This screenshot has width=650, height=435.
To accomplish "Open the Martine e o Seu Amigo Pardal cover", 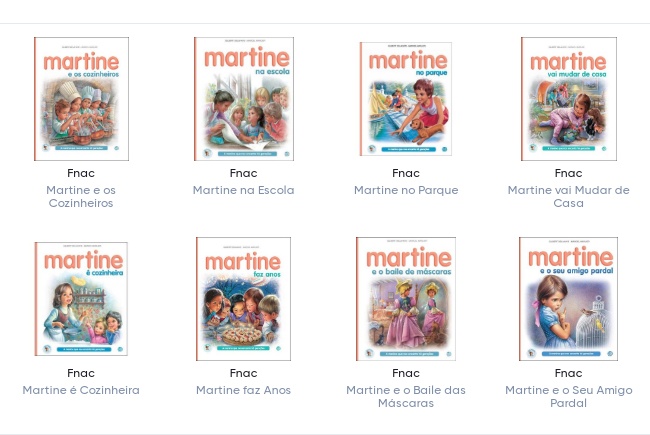I will coord(568,299).
